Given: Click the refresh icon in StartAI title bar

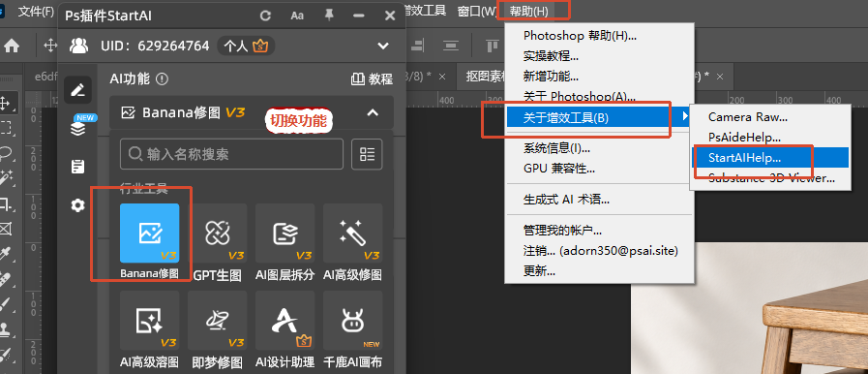Looking at the screenshot, I should [265, 16].
